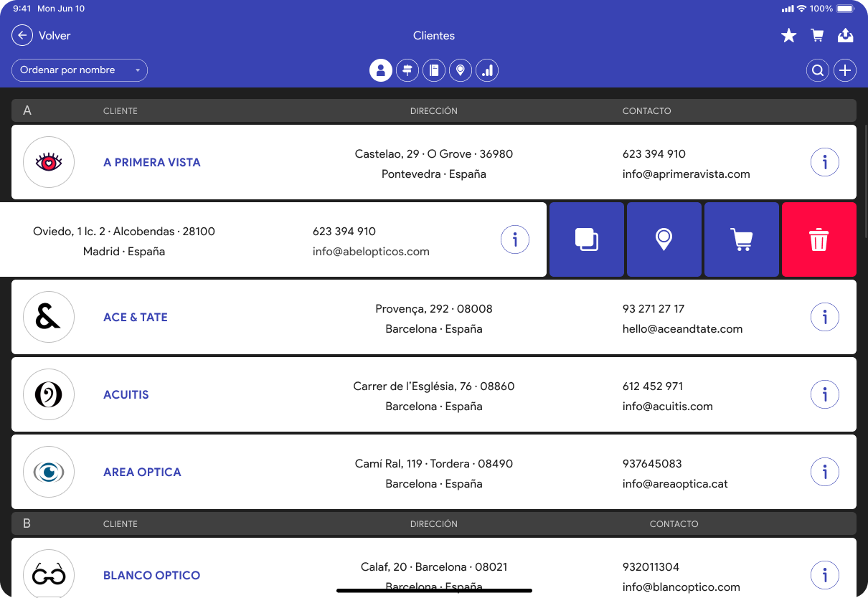Add a new client with plus icon
This screenshot has width=868, height=598.
tap(845, 70)
